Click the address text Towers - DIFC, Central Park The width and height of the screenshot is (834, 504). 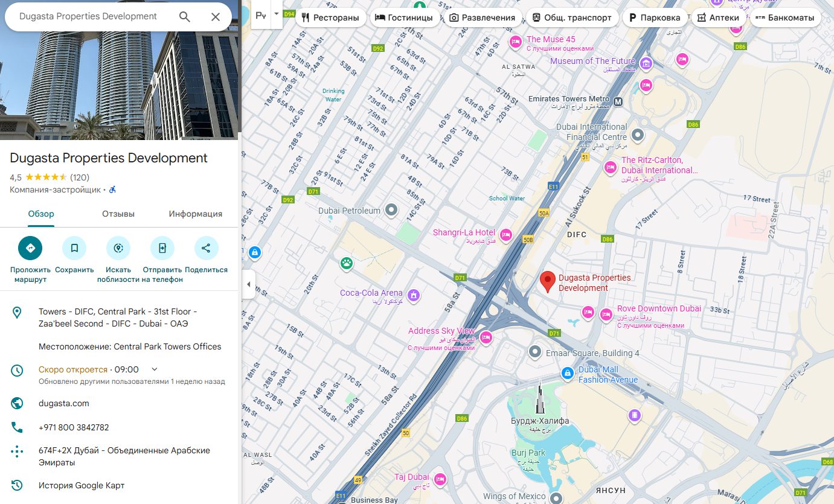[x=118, y=317]
